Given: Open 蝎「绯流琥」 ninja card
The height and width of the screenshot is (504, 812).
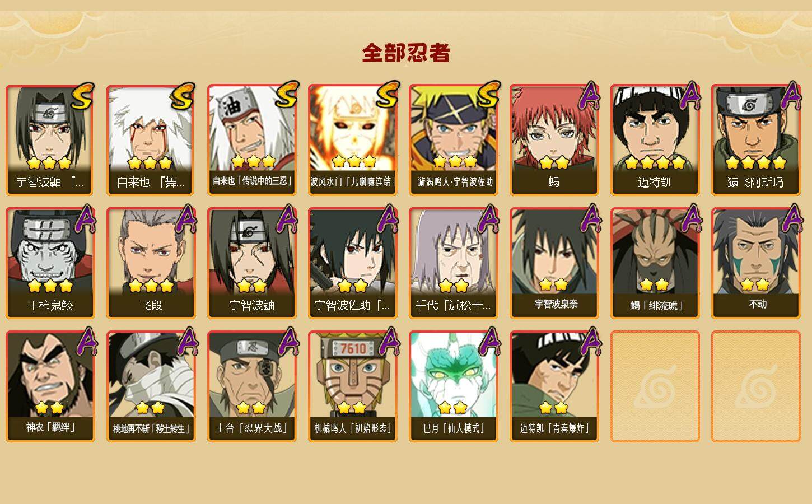Looking at the screenshot, I should coord(655,263).
